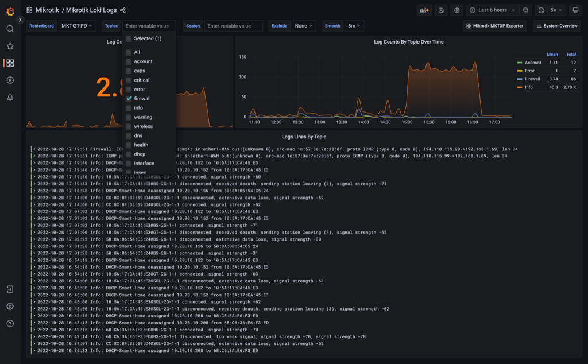Open the Last 6 hours time picker

tap(492, 10)
